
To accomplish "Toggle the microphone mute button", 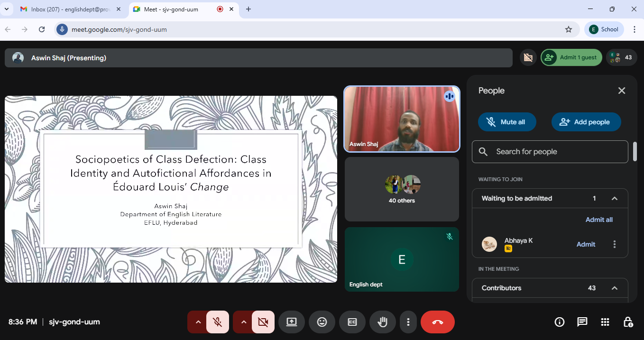I will point(218,322).
